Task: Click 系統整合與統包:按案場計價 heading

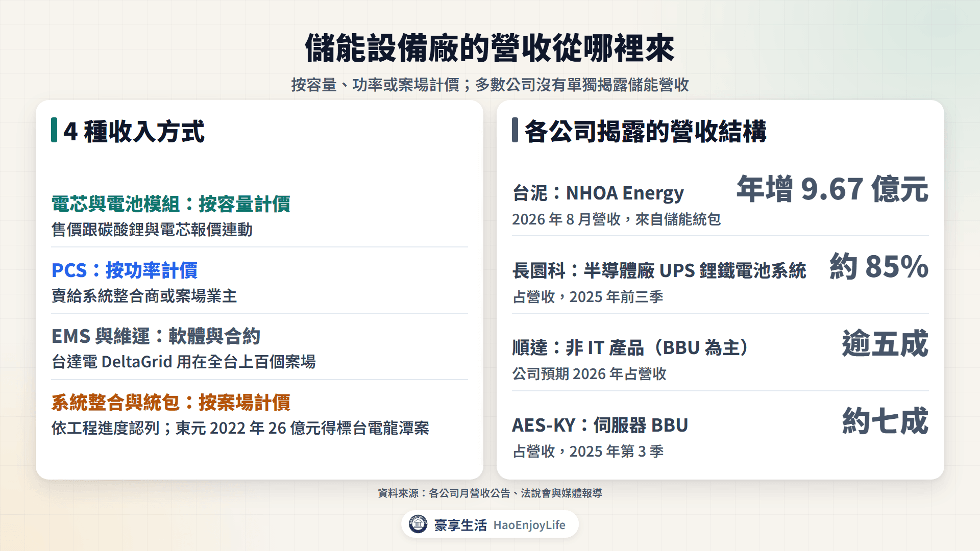Action: 171,403
